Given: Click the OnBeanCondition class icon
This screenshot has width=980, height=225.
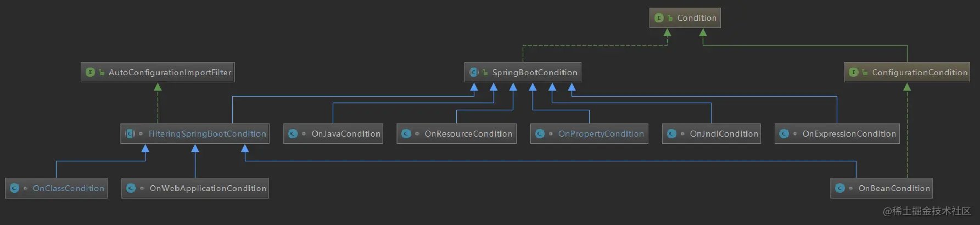Looking at the screenshot, I should click(840, 188).
